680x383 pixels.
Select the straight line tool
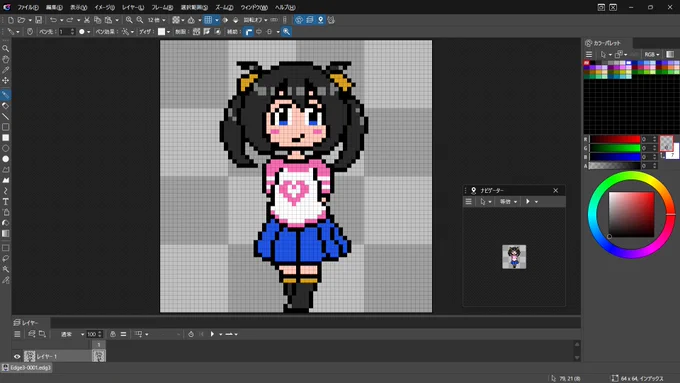pos(6,116)
